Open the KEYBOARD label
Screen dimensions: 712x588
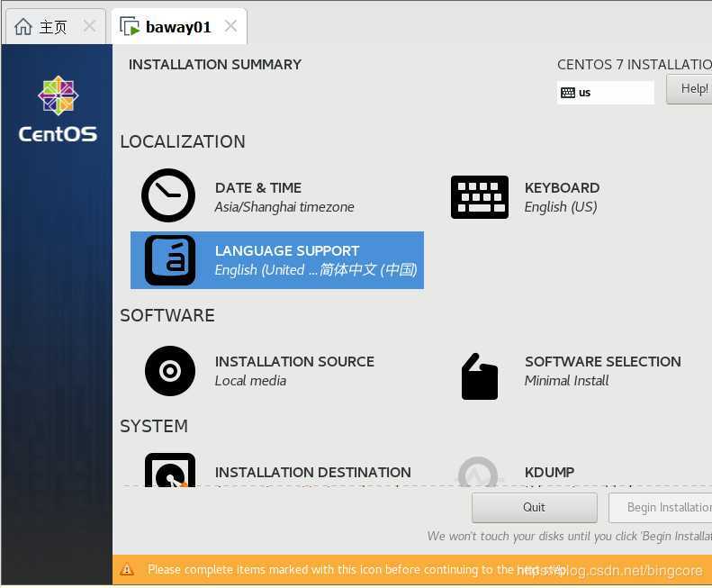coord(562,187)
